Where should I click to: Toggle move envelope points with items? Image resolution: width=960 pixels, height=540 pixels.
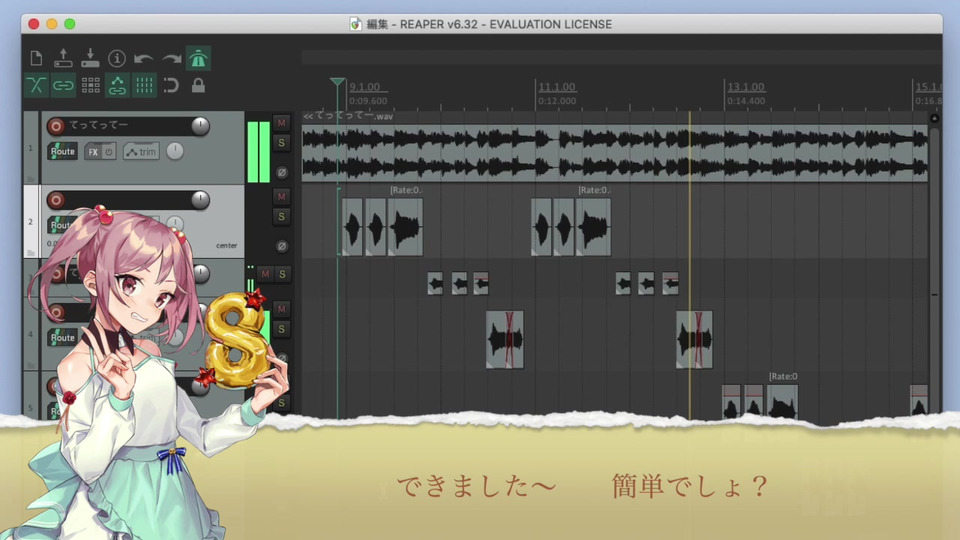click(117, 85)
